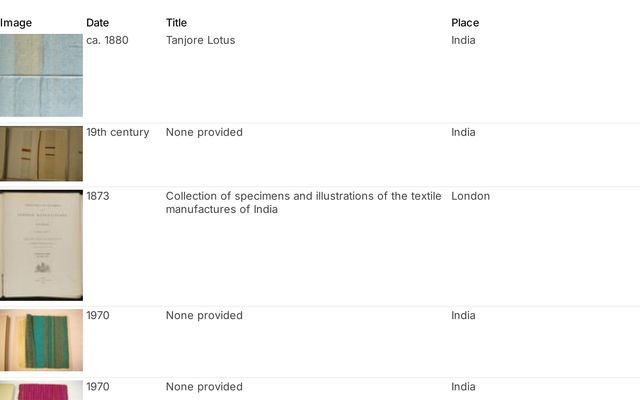The height and width of the screenshot is (400, 640).
Task: Click the Image column header
Action: coord(16,23)
